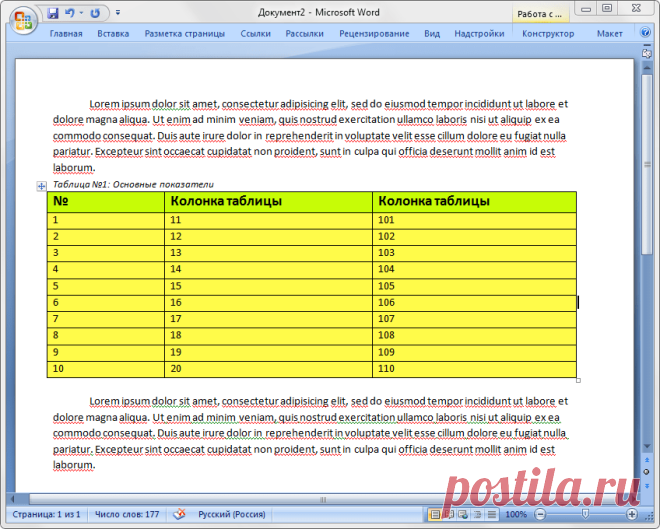This screenshot has height=529, width=660.
Task: Open the round Office button menu
Action: click(23, 20)
